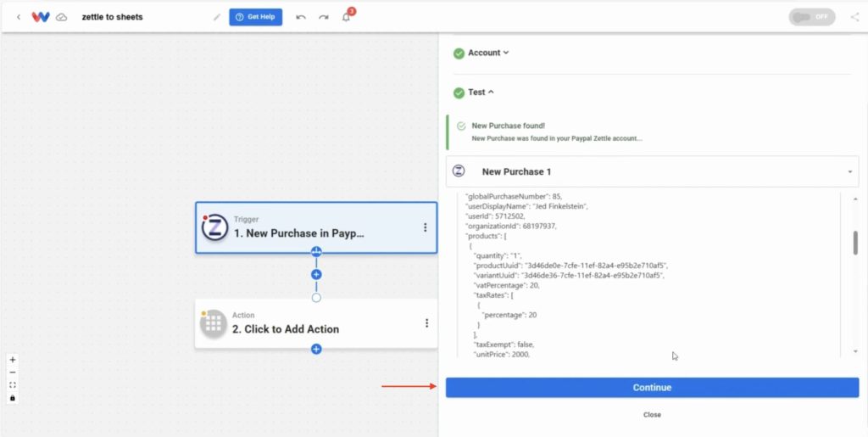Viewport: 868px width, 437px height.
Task: Click the plus button between steps
Action: [316, 274]
